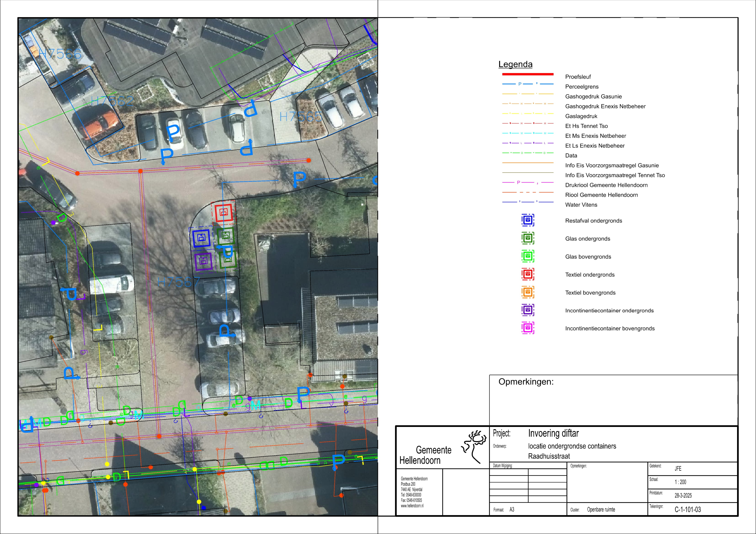Click the orange Textiel bovengronds legend icon
Screen dimensions: 756x534
coord(527,292)
